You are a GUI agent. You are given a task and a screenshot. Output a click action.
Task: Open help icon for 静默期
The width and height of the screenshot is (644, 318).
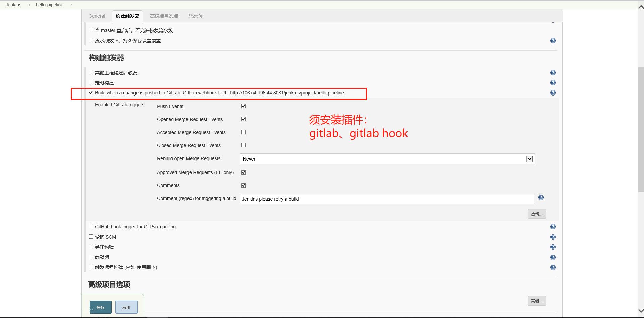coord(553,257)
